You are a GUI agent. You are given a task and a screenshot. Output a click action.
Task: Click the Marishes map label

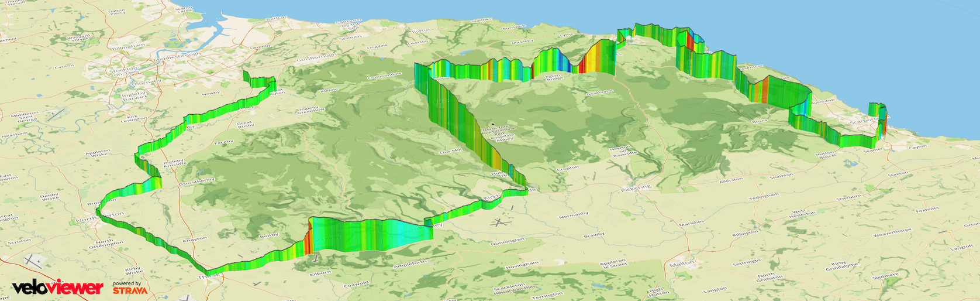(692, 224)
